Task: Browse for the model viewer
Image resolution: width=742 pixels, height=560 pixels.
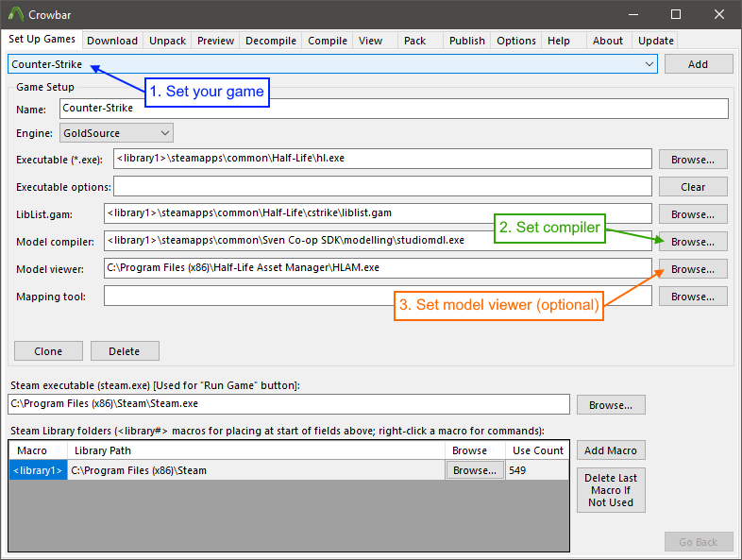Action: 693,269
